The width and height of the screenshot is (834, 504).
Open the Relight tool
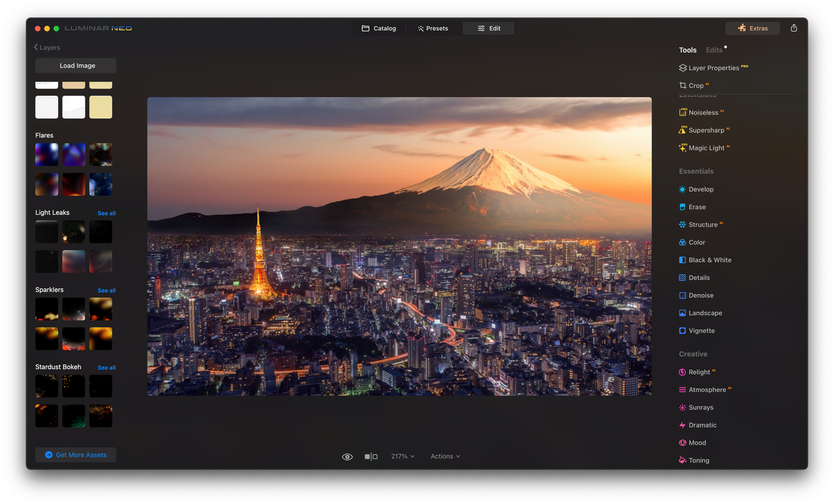[700, 372]
